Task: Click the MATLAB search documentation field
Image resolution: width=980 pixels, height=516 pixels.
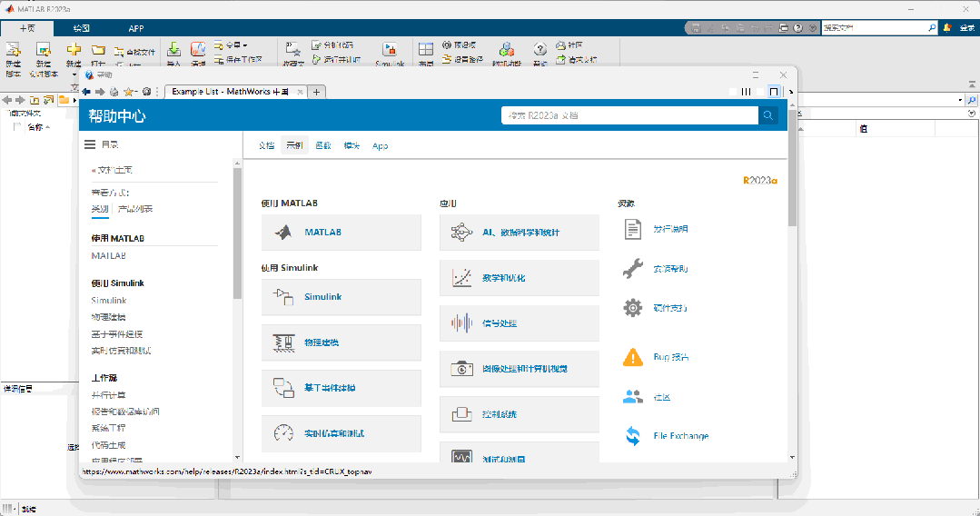Action: (879, 27)
